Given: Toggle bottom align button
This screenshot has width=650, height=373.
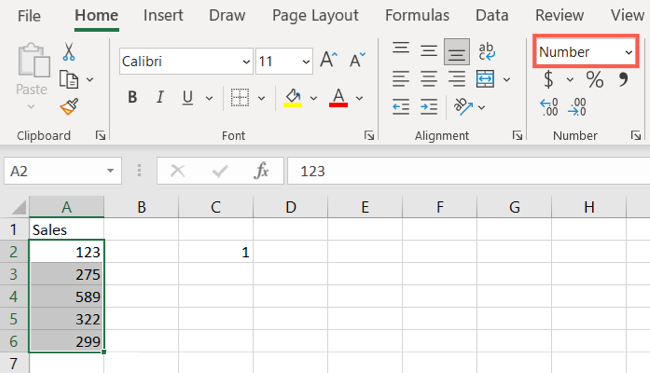Looking at the screenshot, I should pyautogui.click(x=457, y=52).
